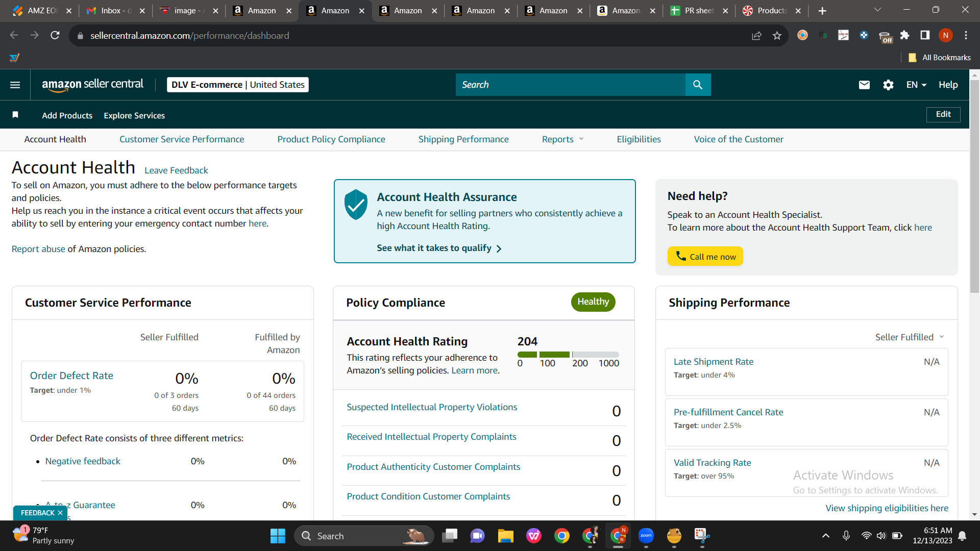This screenshot has height=551, width=980.
Task: Switch to the Inbox browser tab
Action: point(115,11)
